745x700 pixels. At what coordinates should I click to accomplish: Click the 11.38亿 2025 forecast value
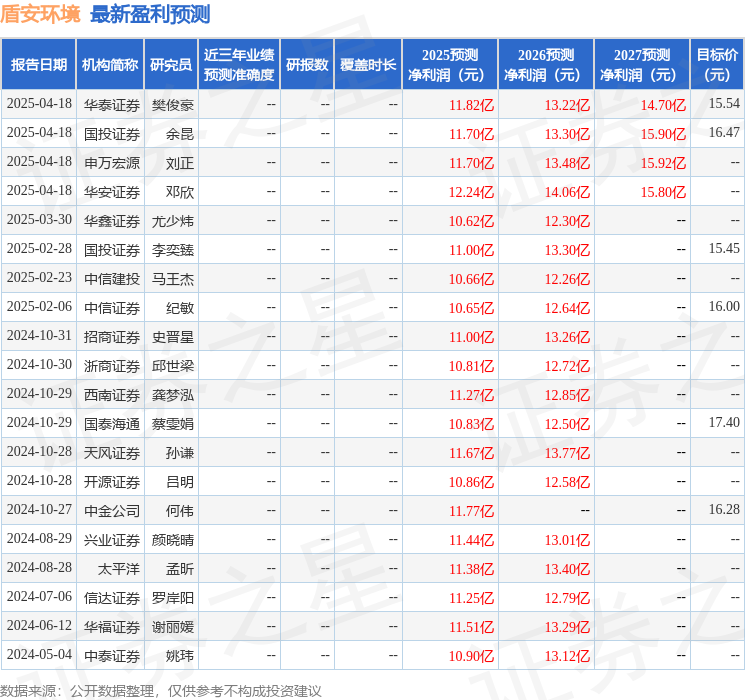(471, 569)
